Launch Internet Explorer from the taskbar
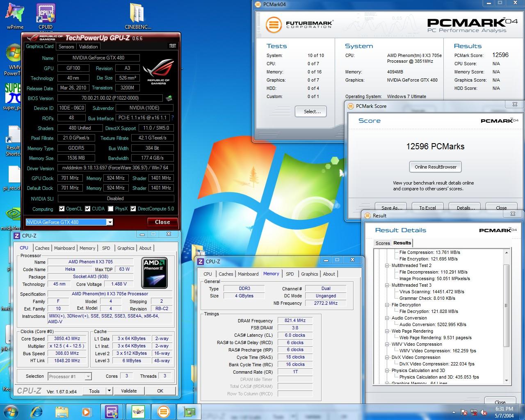This screenshot has height=420, width=525. pyautogui.click(x=37, y=411)
